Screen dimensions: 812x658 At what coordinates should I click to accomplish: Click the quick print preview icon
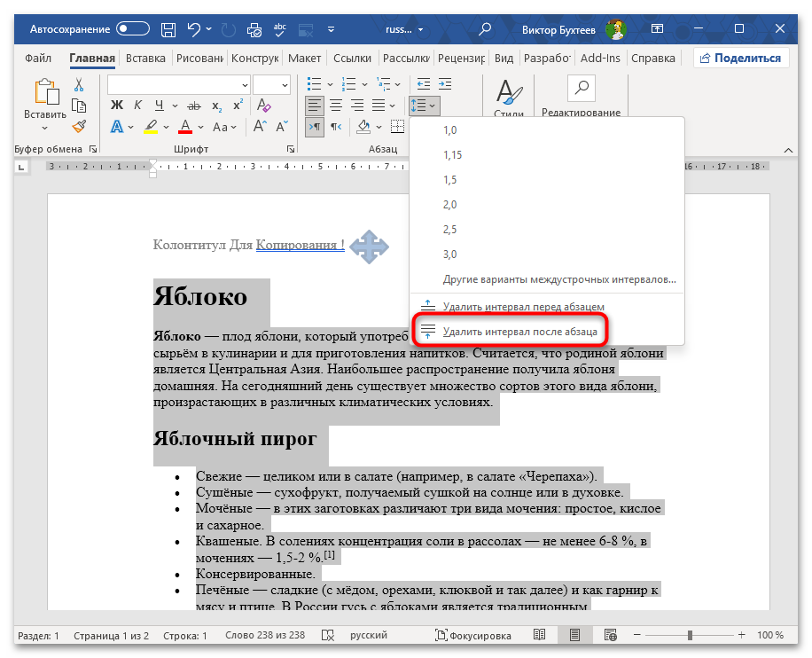pyautogui.click(x=254, y=30)
